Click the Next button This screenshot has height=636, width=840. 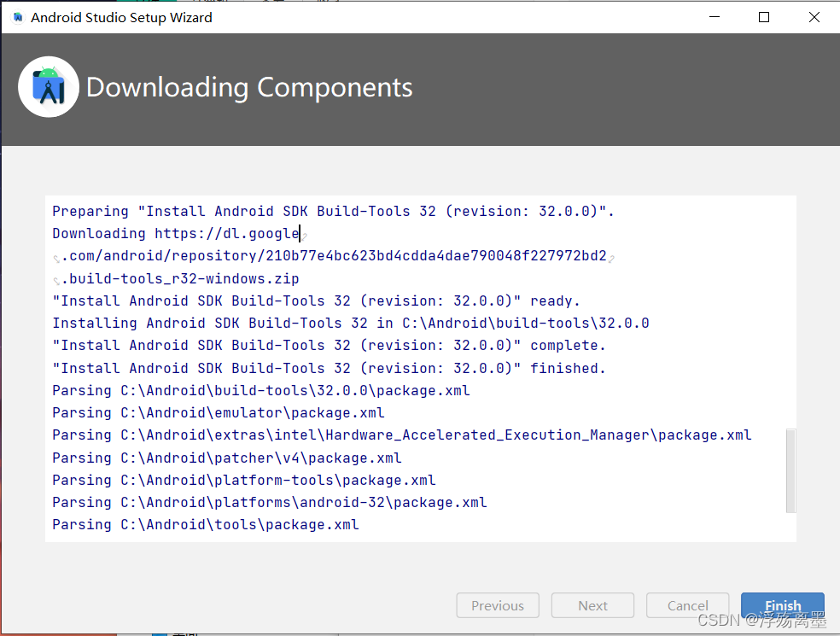coord(592,605)
